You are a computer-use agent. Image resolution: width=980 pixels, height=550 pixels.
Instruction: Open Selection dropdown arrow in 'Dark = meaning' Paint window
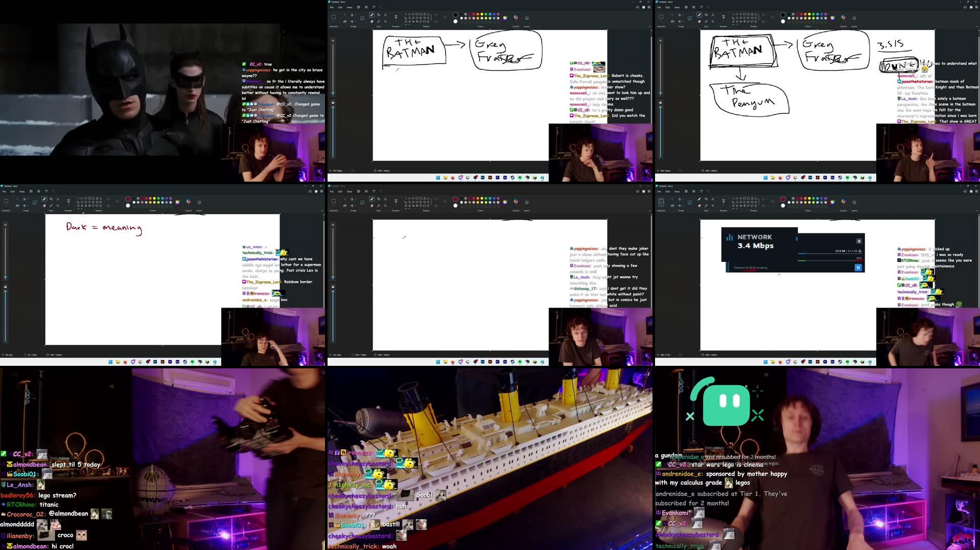point(6,205)
